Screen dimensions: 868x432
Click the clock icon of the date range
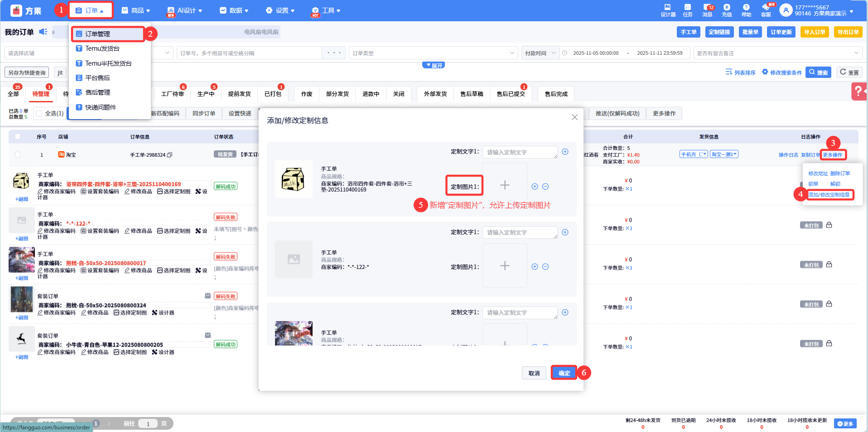point(564,53)
